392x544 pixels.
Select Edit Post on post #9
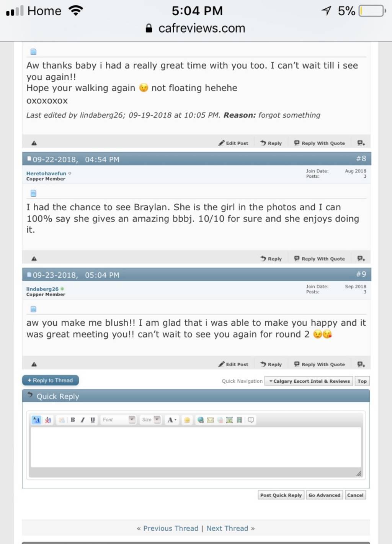(233, 364)
